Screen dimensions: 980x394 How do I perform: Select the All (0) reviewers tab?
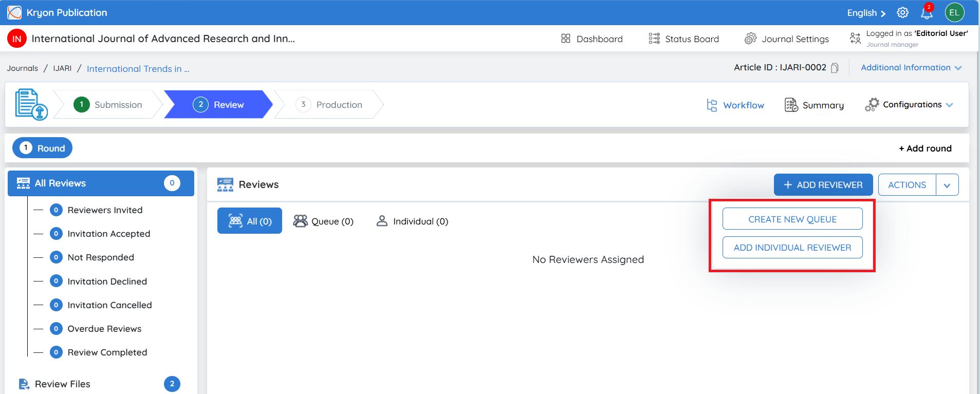(250, 221)
